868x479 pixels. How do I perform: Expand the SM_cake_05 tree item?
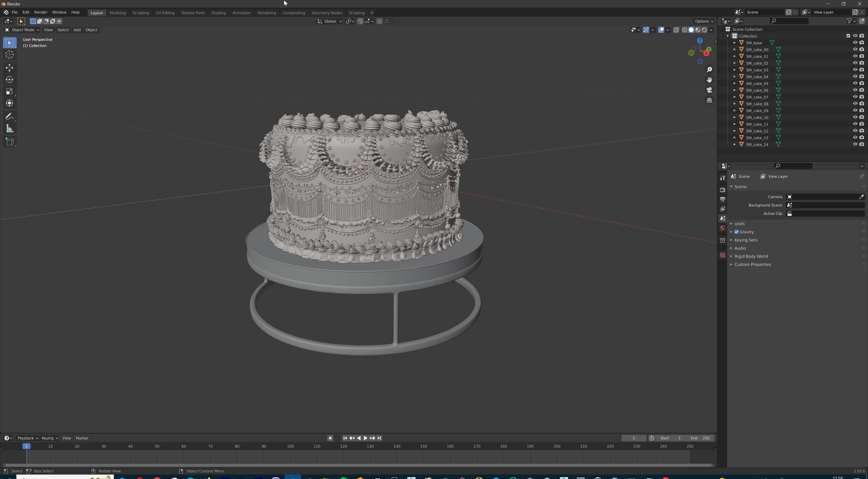click(735, 83)
